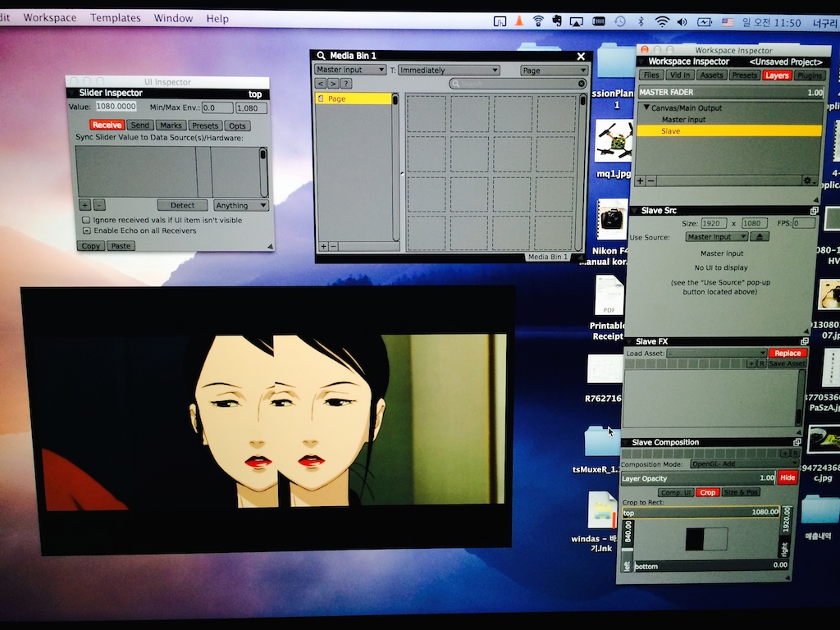
Task: Open Media Bin help question mark
Action: click(346, 84)
